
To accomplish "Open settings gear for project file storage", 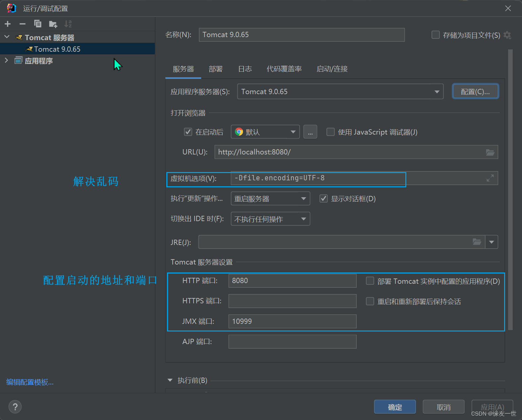I will click(507, 35).
